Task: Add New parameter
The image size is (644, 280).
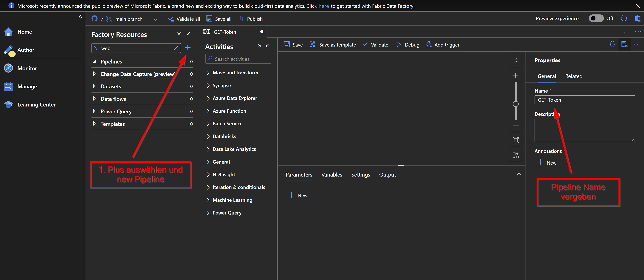Action: point(298,195)
